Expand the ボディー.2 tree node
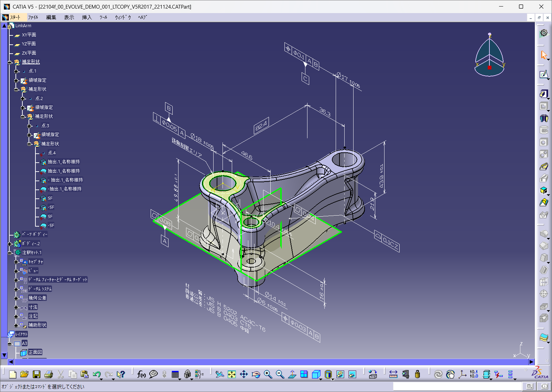552x392 pixels. click(x=10, y=244)
